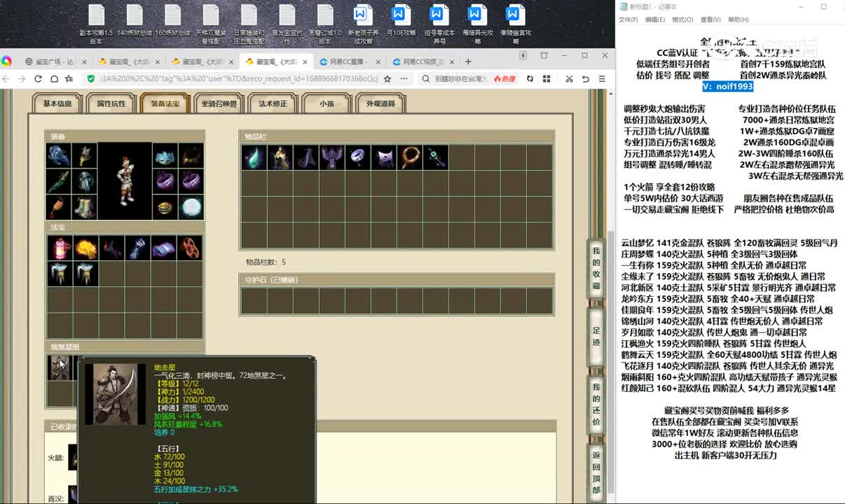Open the 小孩 tab

tap(327, 104)
